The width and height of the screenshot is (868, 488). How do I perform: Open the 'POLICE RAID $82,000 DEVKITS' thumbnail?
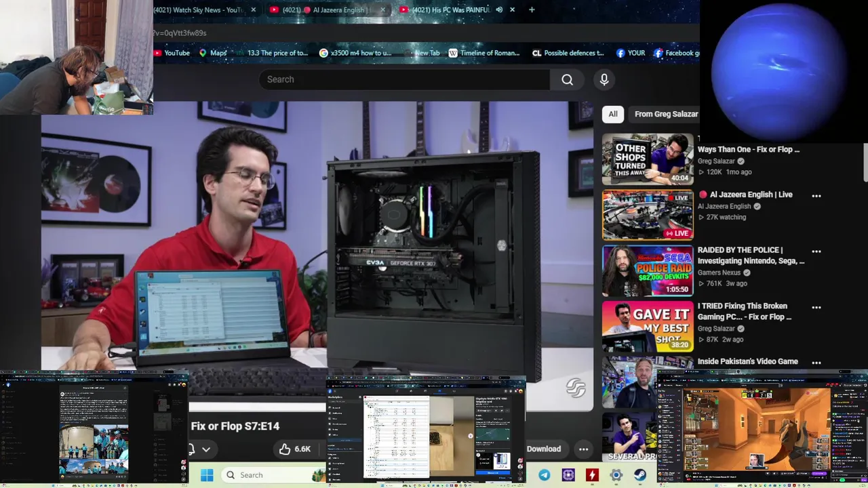pyautogui.click(x=648, y=270)
